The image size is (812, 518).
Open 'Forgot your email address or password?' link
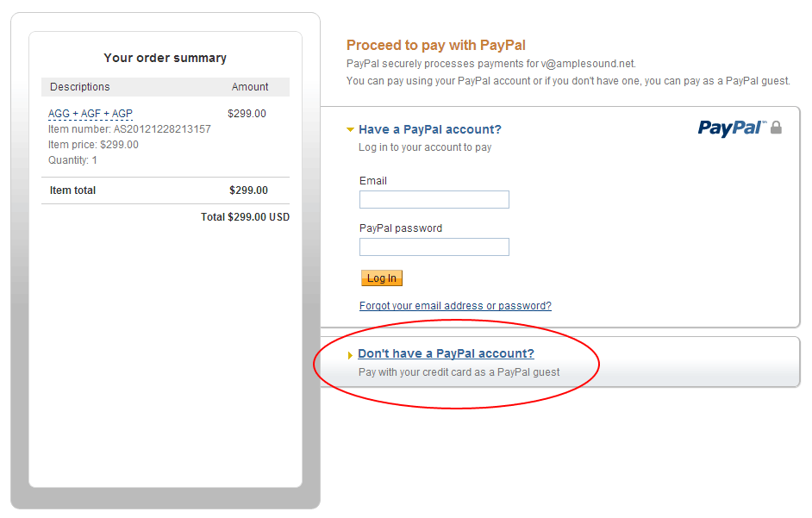[455, 306]
